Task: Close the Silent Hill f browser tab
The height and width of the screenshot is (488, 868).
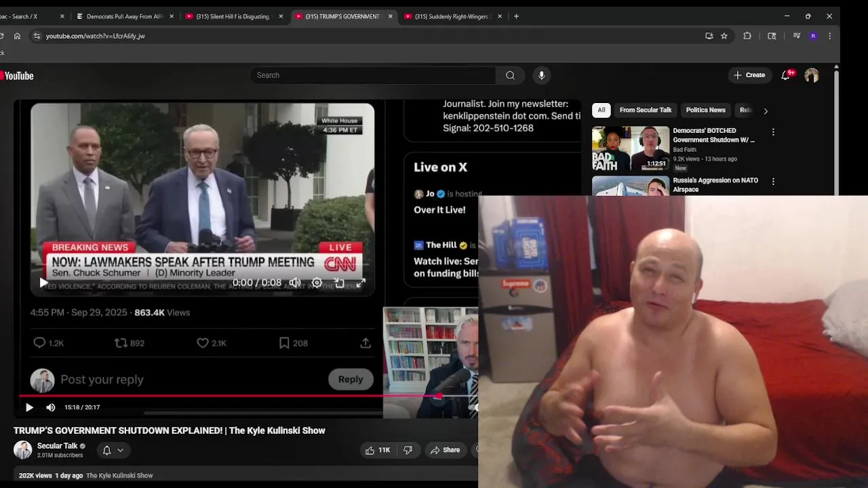Action: pyautogui.click(x=281, y=16)
